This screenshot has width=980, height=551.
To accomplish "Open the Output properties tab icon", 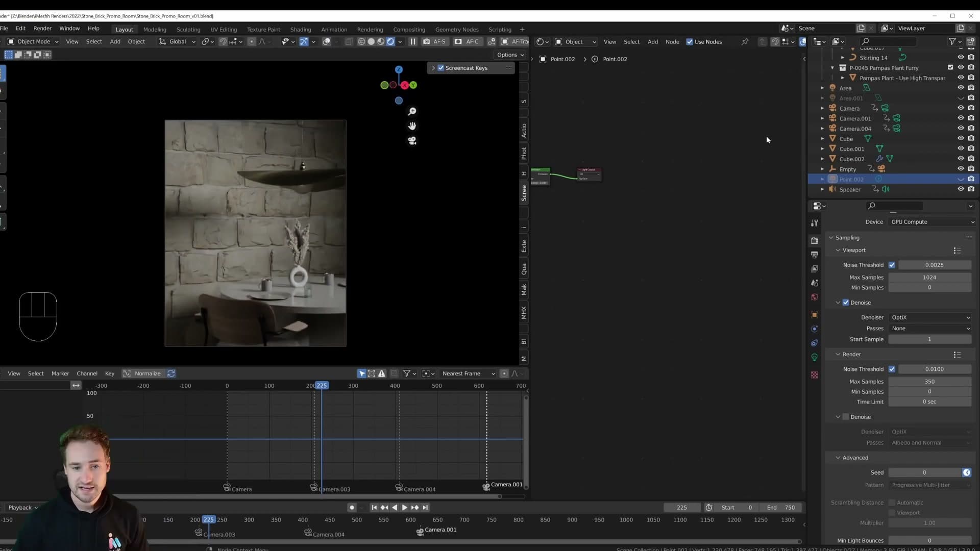I will [815, 255].
